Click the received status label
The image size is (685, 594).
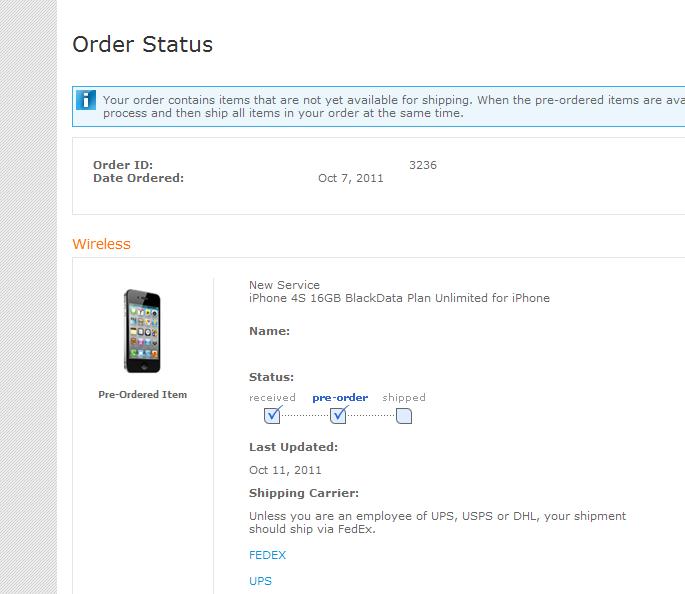click(x=272, y=397)
